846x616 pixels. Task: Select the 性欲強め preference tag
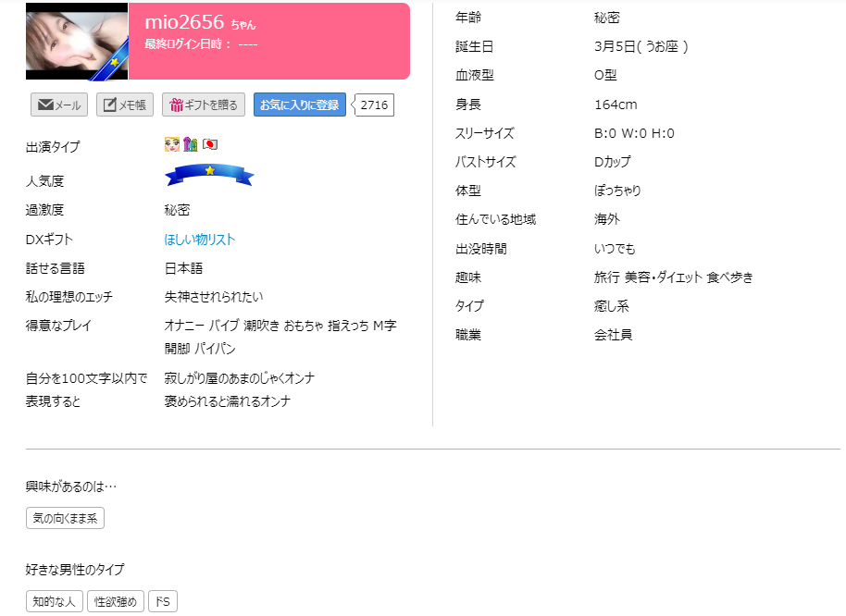(117, 600)
